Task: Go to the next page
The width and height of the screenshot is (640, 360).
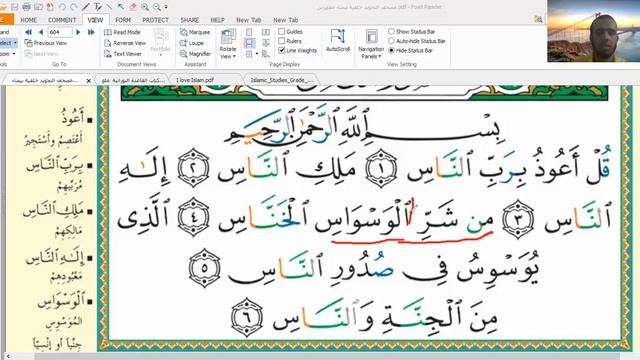Action: click(x=78, y=32)
